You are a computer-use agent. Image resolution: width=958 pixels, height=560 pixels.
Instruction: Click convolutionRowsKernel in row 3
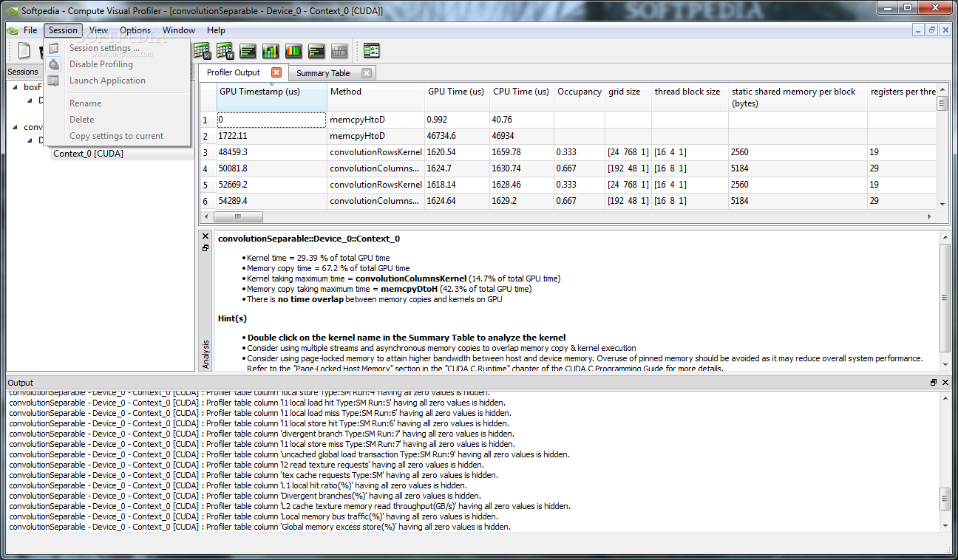click(x=376, y=152)
